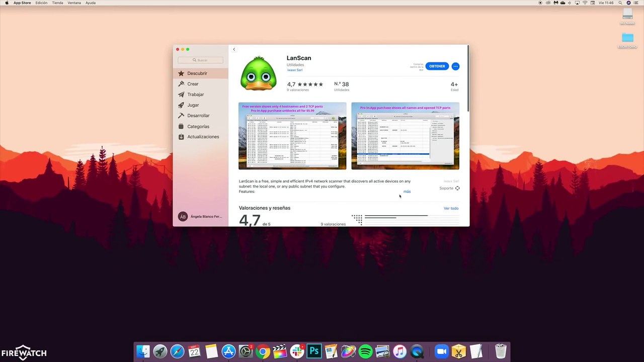Open first LanScan free version screenshot
Viewport: 644px width, 362px height.
point(292,136)
